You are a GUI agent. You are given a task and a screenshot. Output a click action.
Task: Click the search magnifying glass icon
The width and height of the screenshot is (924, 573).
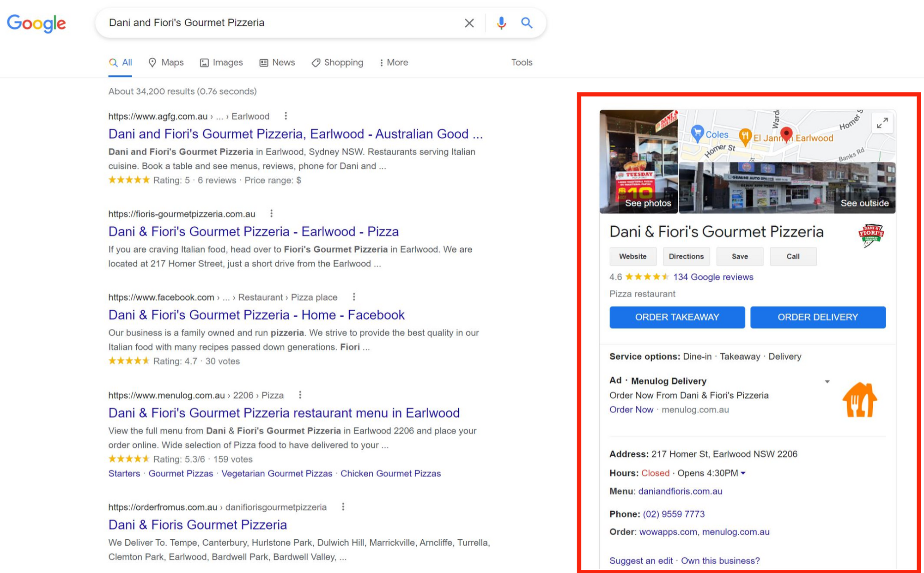[527, 23]
